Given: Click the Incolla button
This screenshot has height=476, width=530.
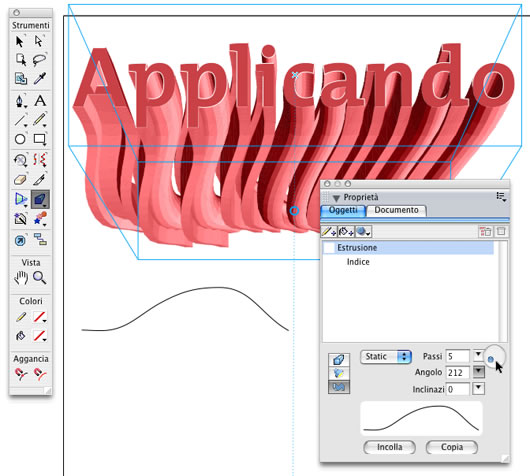Looking at the screenshot, I should pyautogui.click(x=389, y=447).
